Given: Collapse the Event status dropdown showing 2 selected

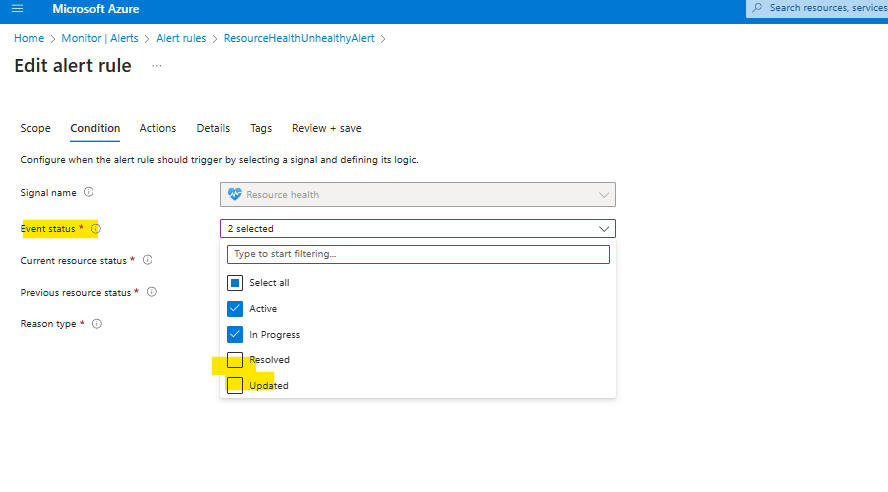Looking at the screenshot, I should [418, 229].
